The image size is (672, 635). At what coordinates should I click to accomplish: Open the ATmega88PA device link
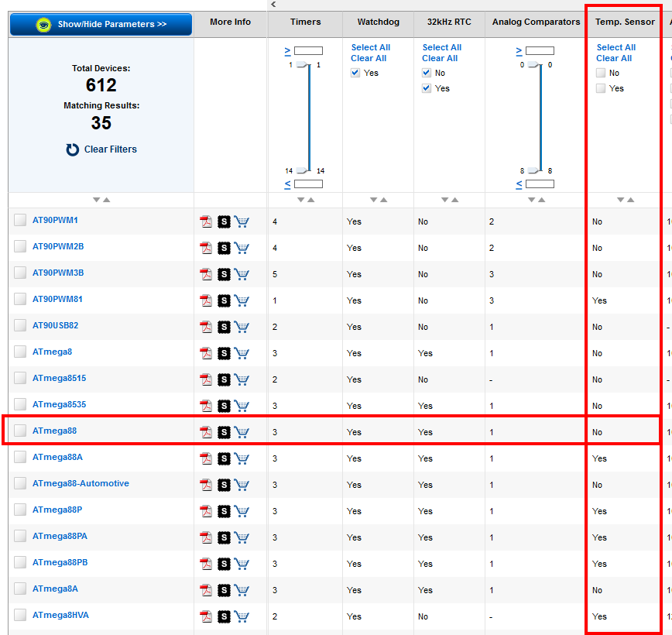(60, 536)
